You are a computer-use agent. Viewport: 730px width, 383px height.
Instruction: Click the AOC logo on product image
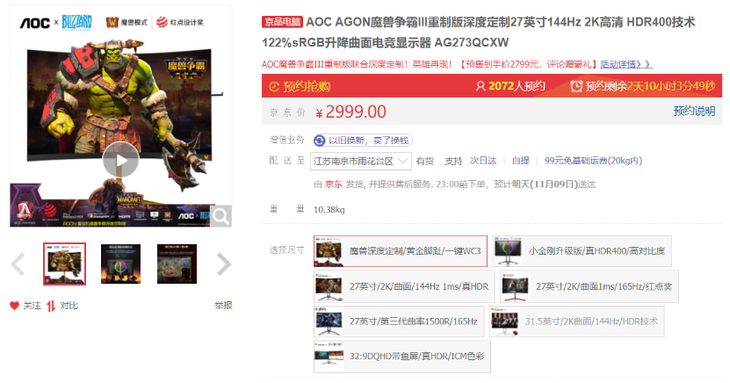pos(34,22)
